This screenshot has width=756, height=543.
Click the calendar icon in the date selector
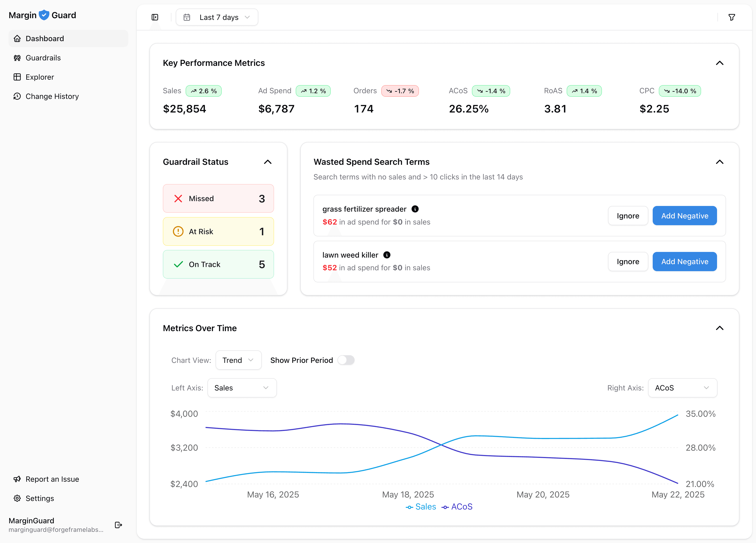(187, 17)
